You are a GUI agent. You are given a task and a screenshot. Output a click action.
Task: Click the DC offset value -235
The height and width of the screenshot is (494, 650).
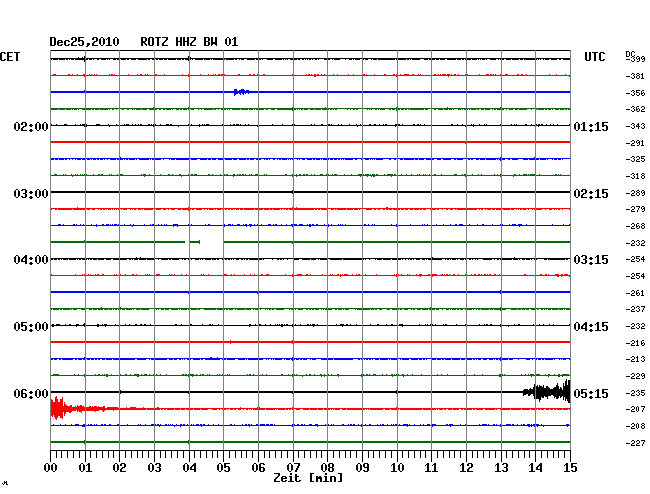pos(635,393)
